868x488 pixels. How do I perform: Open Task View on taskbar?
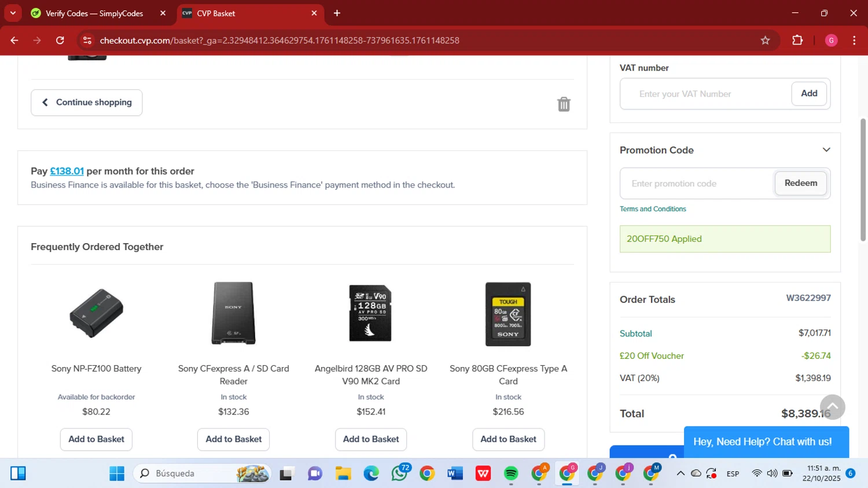pos(286,474)
